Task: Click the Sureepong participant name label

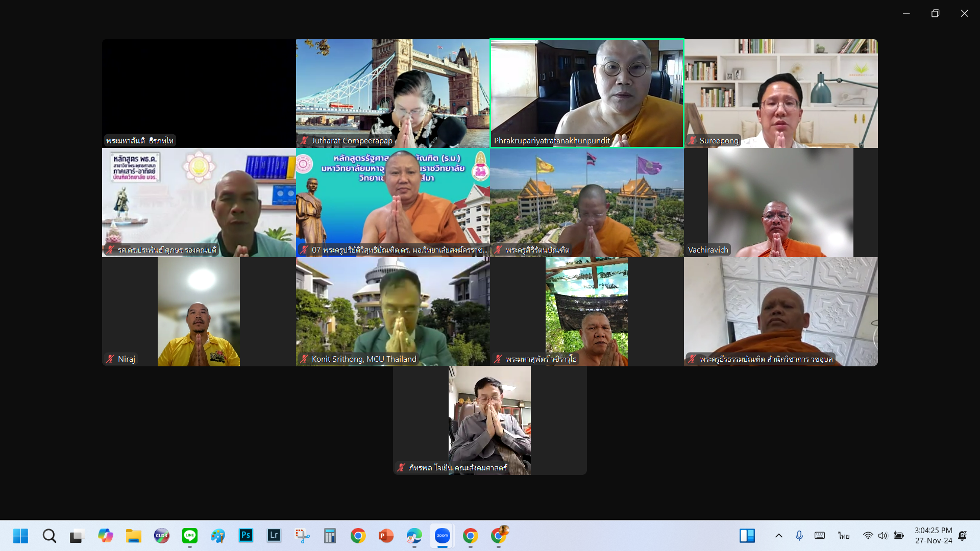Action: [719, 141]
